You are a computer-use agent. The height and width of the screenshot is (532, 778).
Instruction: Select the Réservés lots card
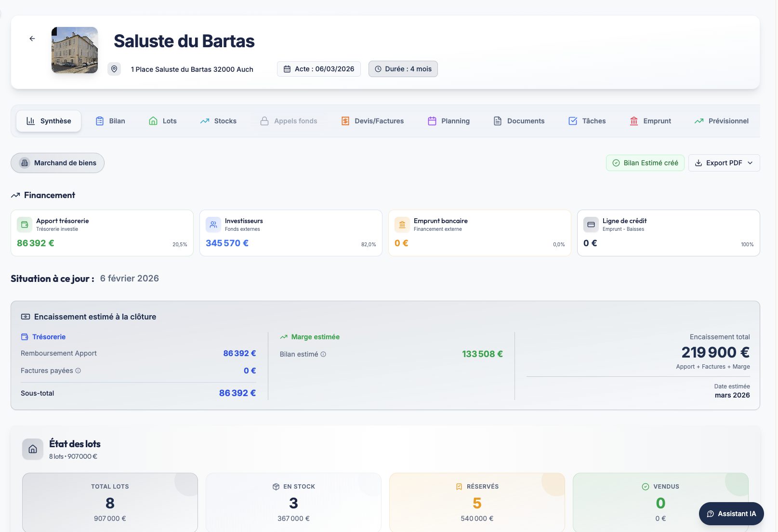[477, 502]
